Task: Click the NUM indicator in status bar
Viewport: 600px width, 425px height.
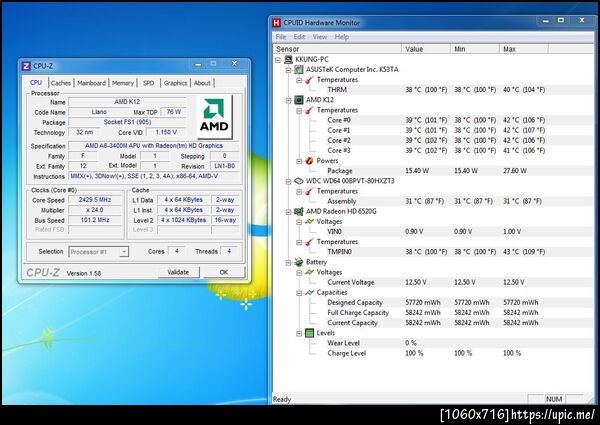Action: point(554,399)
